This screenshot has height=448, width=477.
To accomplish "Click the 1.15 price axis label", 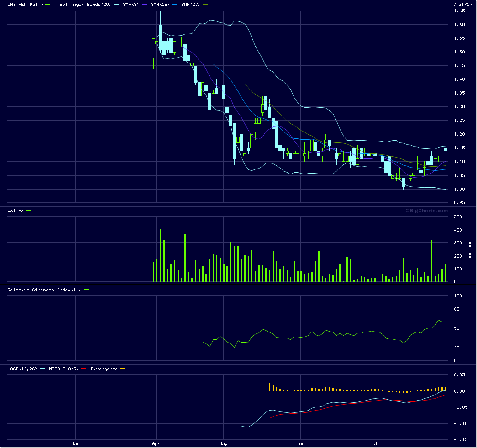I will point(459,148).
